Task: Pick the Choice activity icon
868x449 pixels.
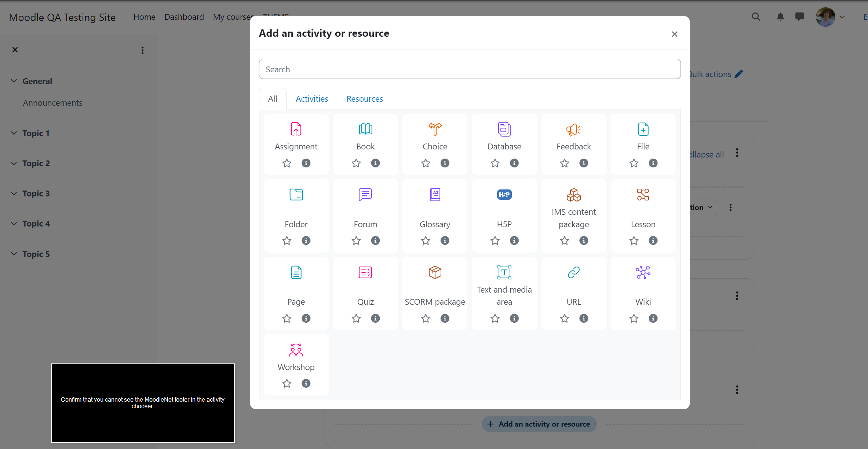Action: [435, 129]
